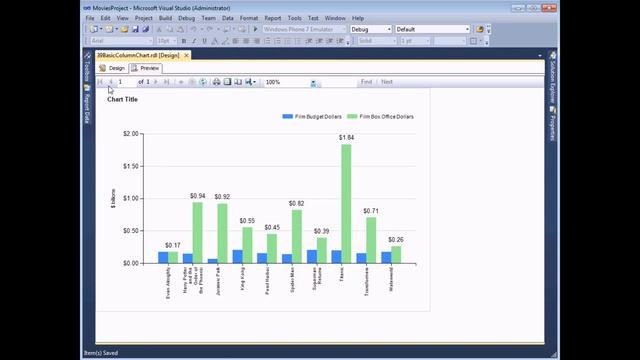Screen dimensions: 640x360
Task: Print the report using printer icon
Action: click(x=217, y=82)
